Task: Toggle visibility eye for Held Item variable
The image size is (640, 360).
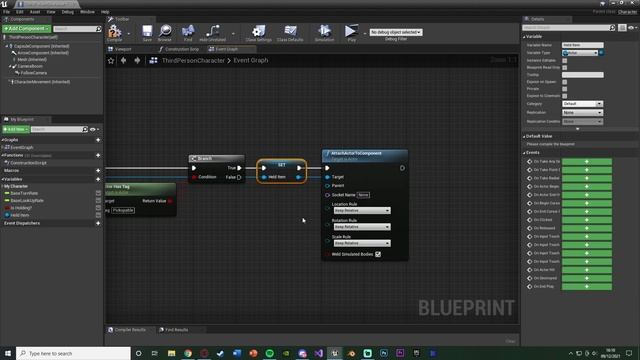Action: point(98,215)
